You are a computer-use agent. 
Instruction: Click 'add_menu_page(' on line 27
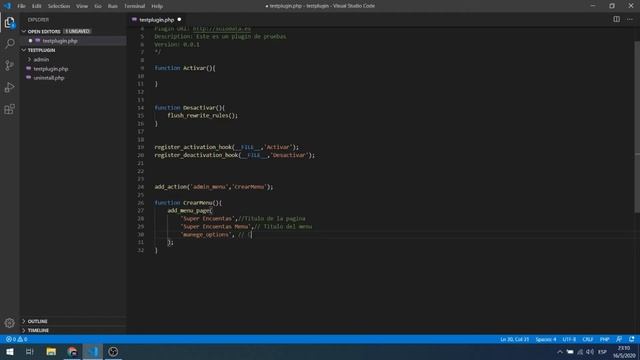coord(190,211)
